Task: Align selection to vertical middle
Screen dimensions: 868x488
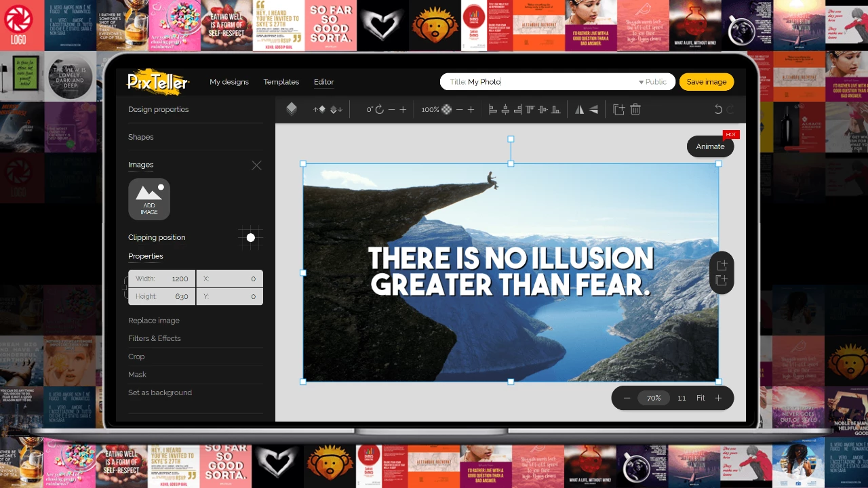Action: coord(543,109)
